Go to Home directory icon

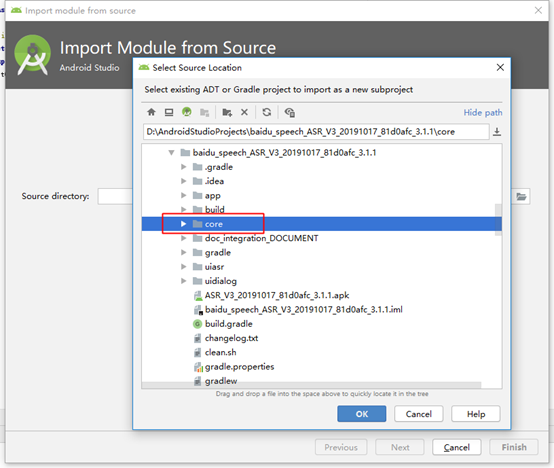[x=151, y=112]
